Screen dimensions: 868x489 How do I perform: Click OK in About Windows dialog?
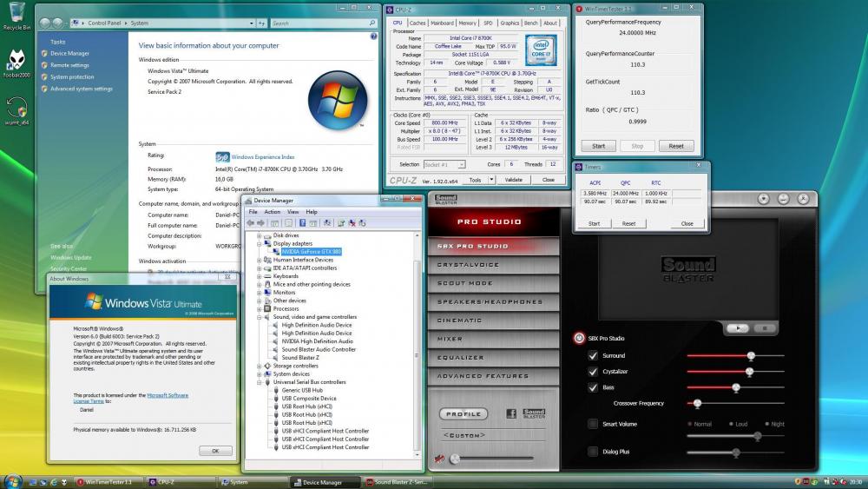pyautogui.click(x=215, y=451)
